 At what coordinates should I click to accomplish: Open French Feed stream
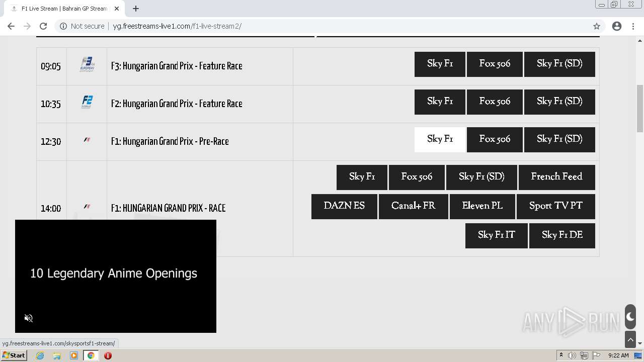[556, 177]
